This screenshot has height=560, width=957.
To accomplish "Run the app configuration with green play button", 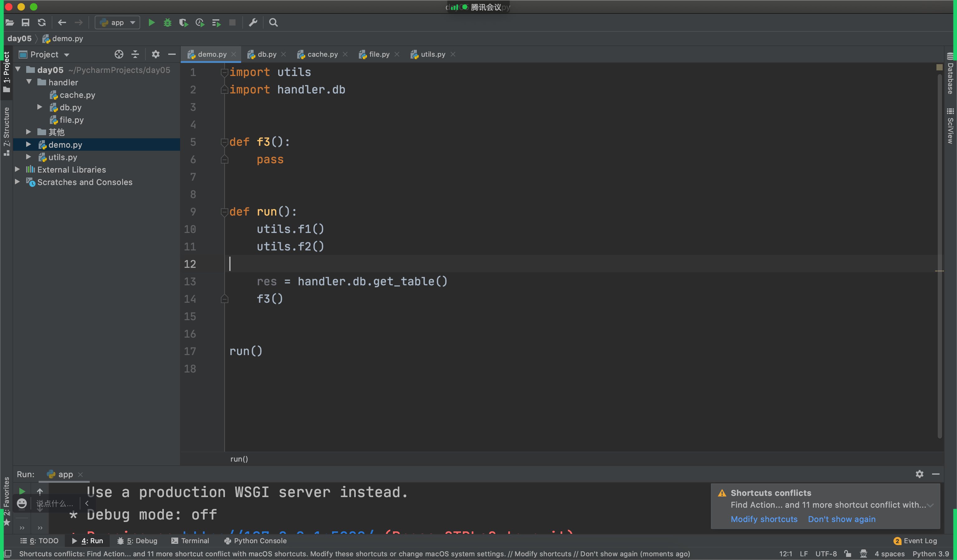I will point(151,23).
